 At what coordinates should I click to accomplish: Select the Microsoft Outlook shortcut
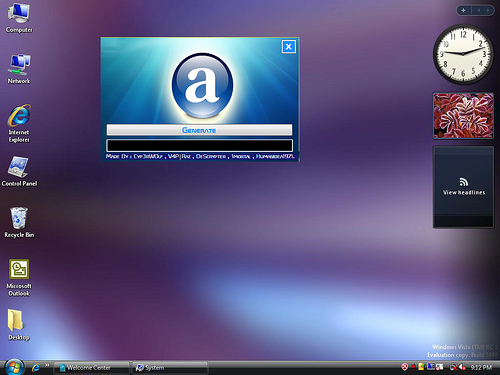(x=19, y=278)
